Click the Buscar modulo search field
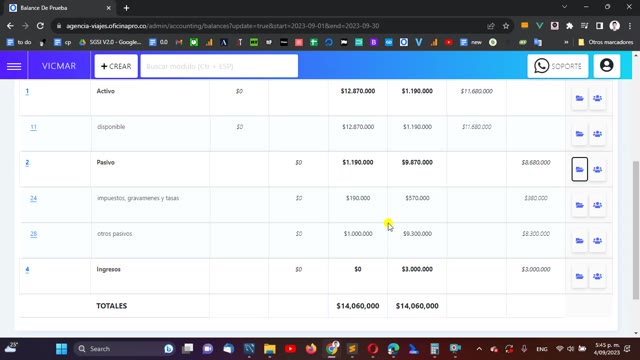Screen dimensions: 640x360 click(x=219, y=66)
